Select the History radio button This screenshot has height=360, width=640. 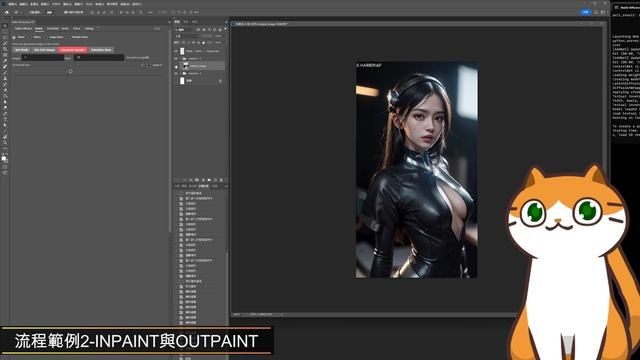tap(30, 37)
